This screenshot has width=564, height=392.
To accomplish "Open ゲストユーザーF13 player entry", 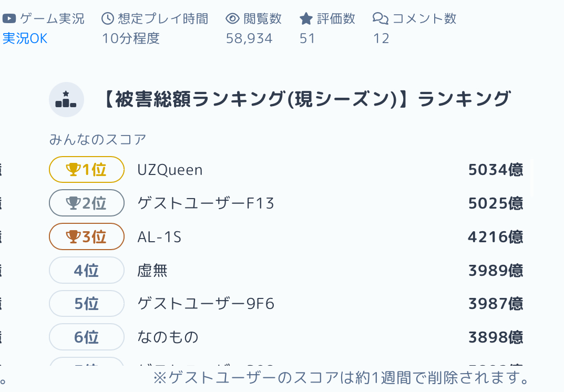I will pyautogui.click(x=206, y=203).
